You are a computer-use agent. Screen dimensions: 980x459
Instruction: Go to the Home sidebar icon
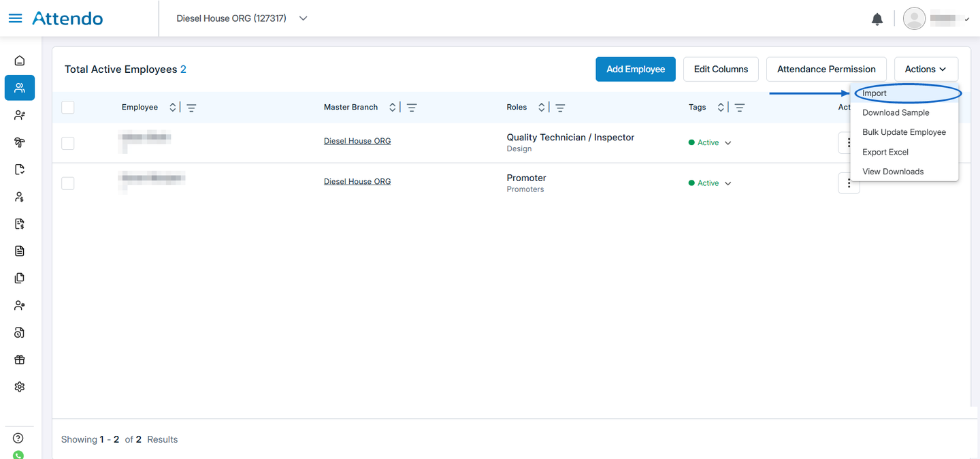[20, 61]
